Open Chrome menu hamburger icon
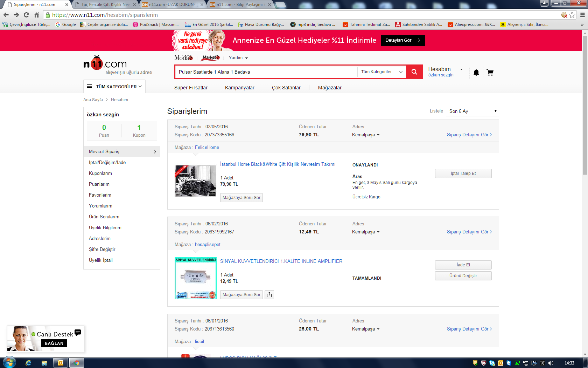The image size is (588, 368). click(582, 15)
